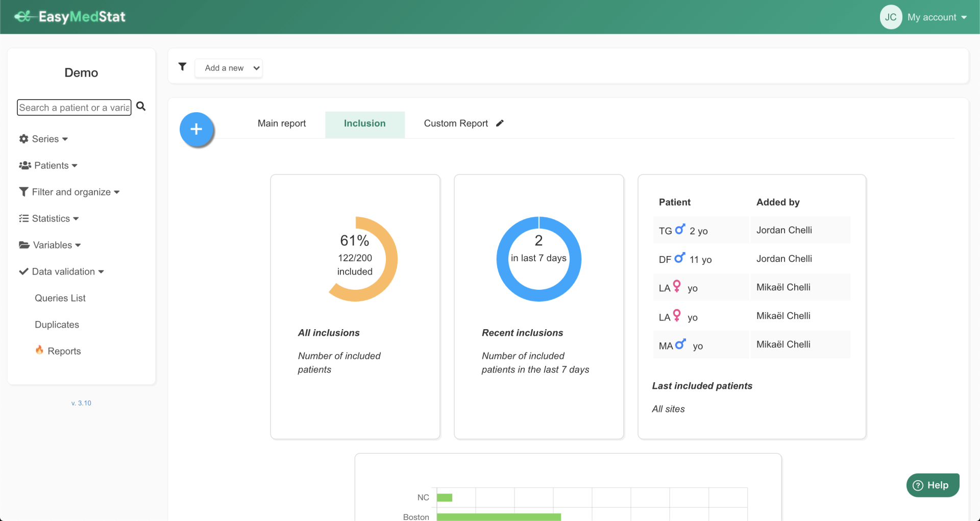Click the search magnifier icon
980x521 pixels.
[x=141, y=106]
